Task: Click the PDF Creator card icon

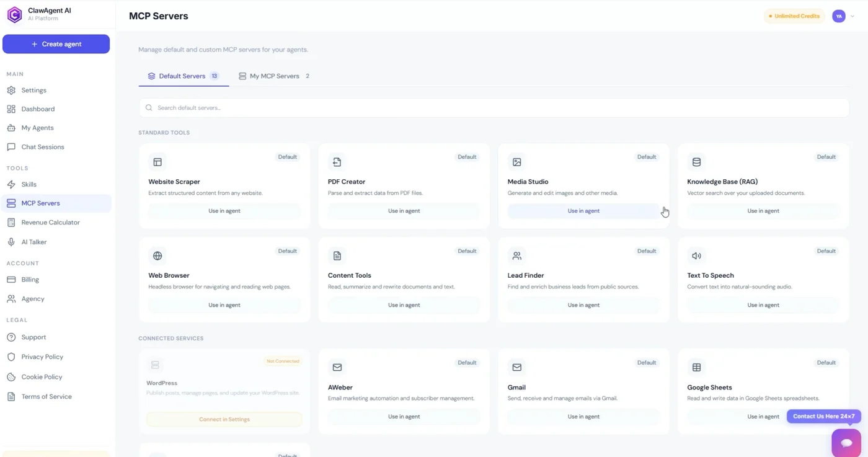Action: coord(337,162)
